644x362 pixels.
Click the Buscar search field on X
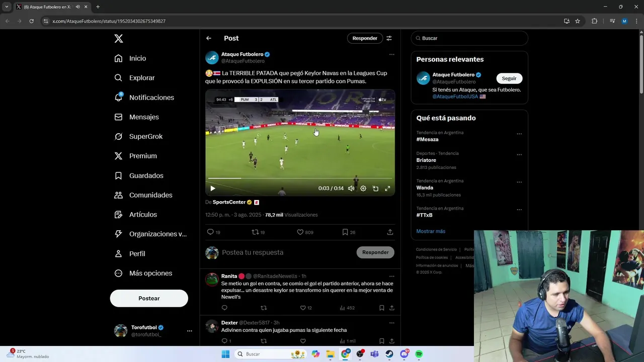469,38
